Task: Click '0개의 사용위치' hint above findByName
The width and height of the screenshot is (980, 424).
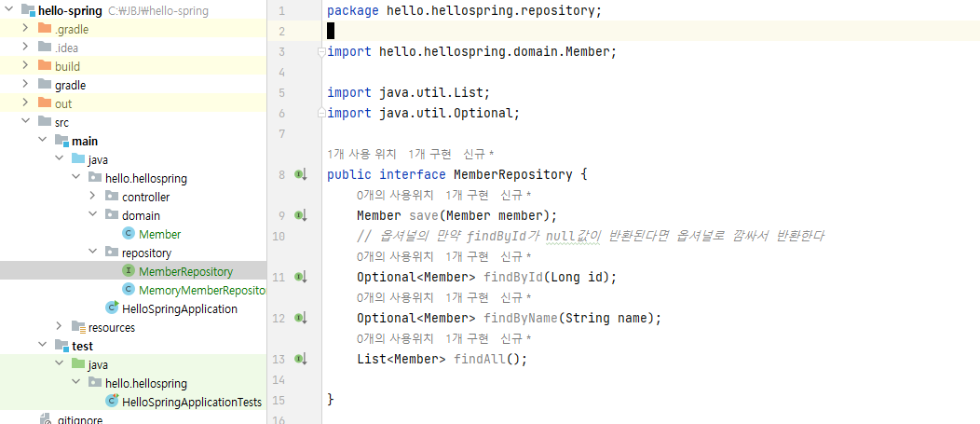Action: click(396, 297)
